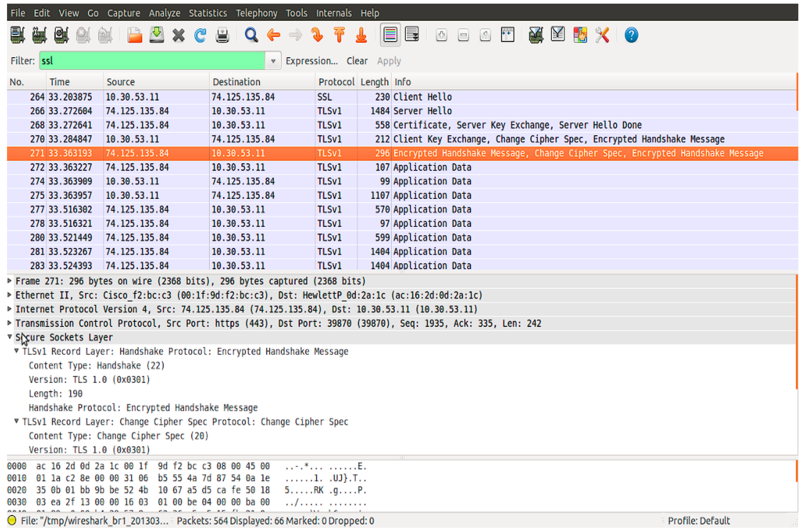The height and width of the screenshot is (532, 803).
Task: Click the reload capture file icon
Action: pyautogui.click(x=200, y=35)
